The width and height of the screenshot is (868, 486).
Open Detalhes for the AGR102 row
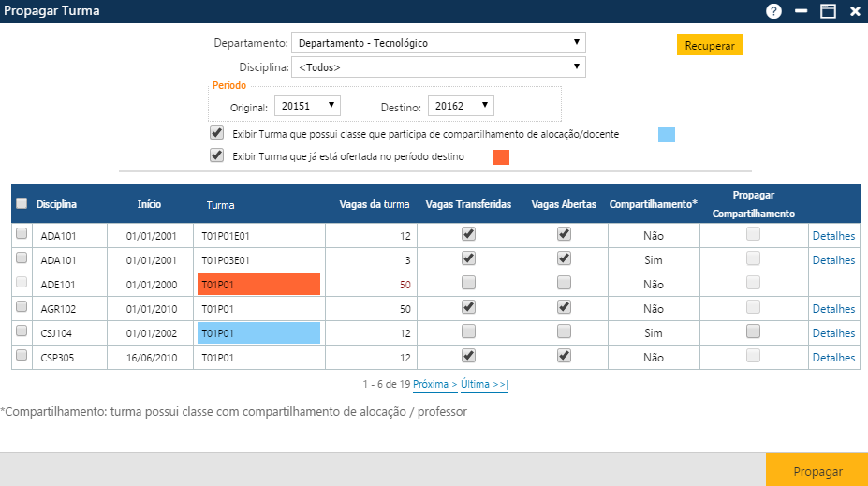[833, 309]
